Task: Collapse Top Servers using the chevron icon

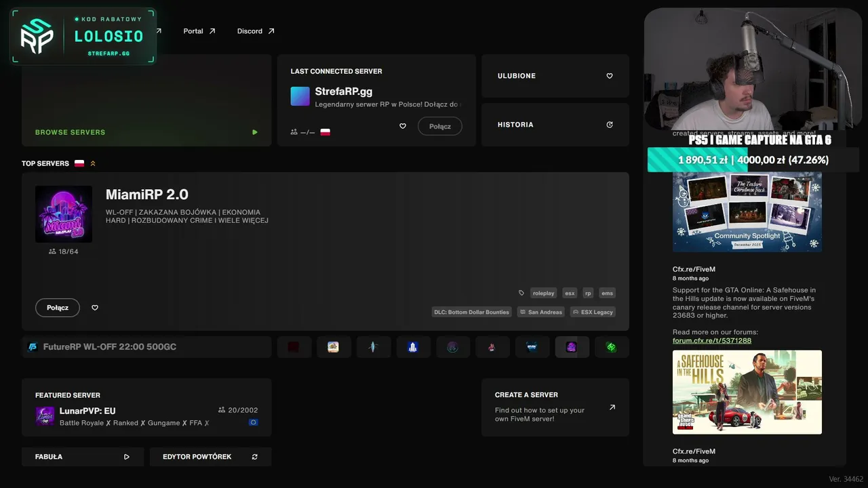Action: tap(93, 163)
